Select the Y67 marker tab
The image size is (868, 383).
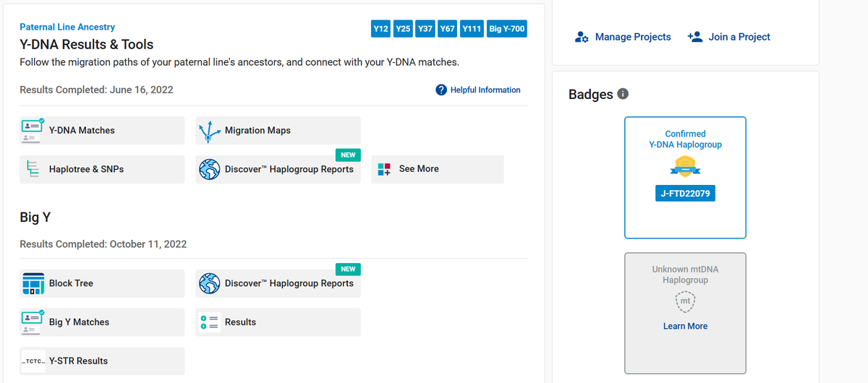pyautogui.click(x=448, y=29)
